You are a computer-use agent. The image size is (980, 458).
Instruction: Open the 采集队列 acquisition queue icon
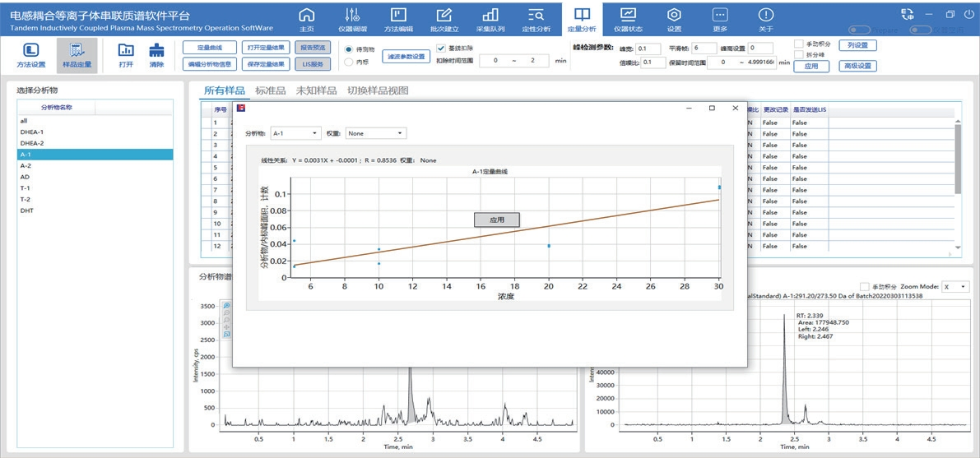coord(490,15)
